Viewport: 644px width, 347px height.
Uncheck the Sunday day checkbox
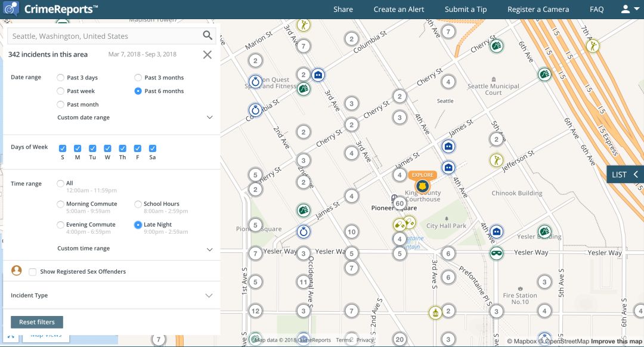[x=63, y=148]
